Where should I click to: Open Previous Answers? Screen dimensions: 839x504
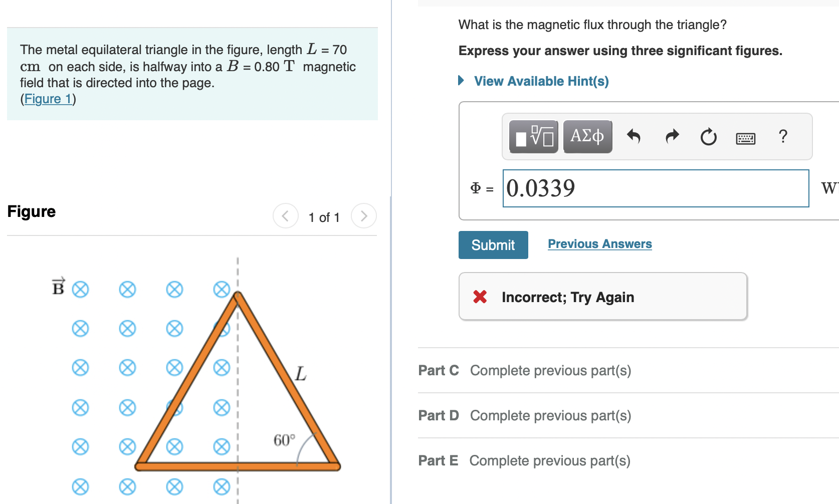599,243
